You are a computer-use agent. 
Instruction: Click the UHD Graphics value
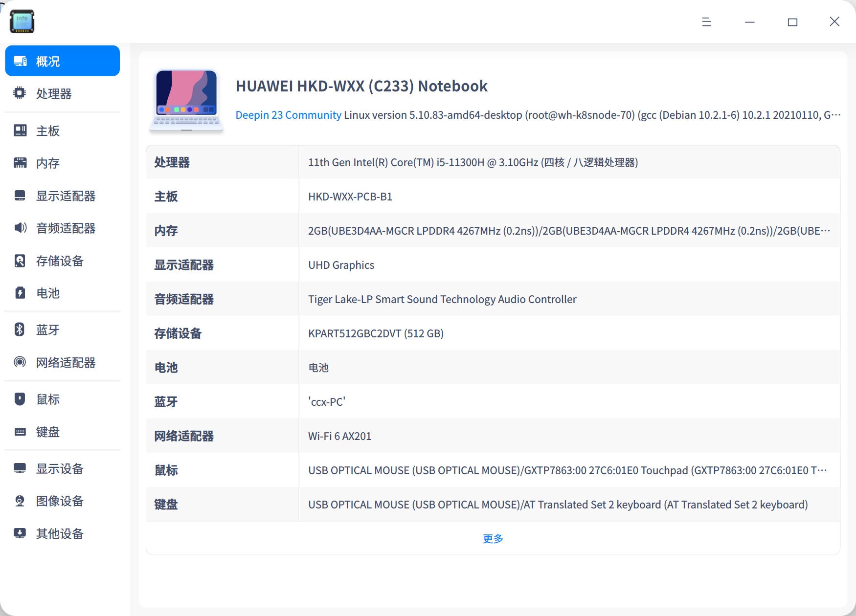point(341,265)
